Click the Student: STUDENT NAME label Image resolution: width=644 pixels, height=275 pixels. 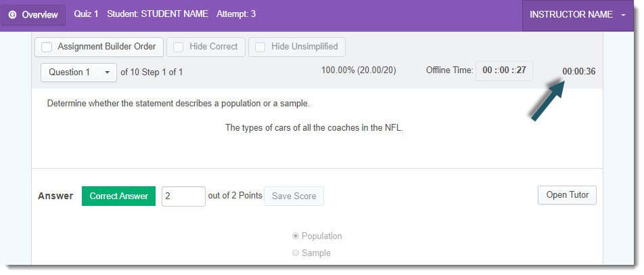pyautogui.click(x=158, y=14)
